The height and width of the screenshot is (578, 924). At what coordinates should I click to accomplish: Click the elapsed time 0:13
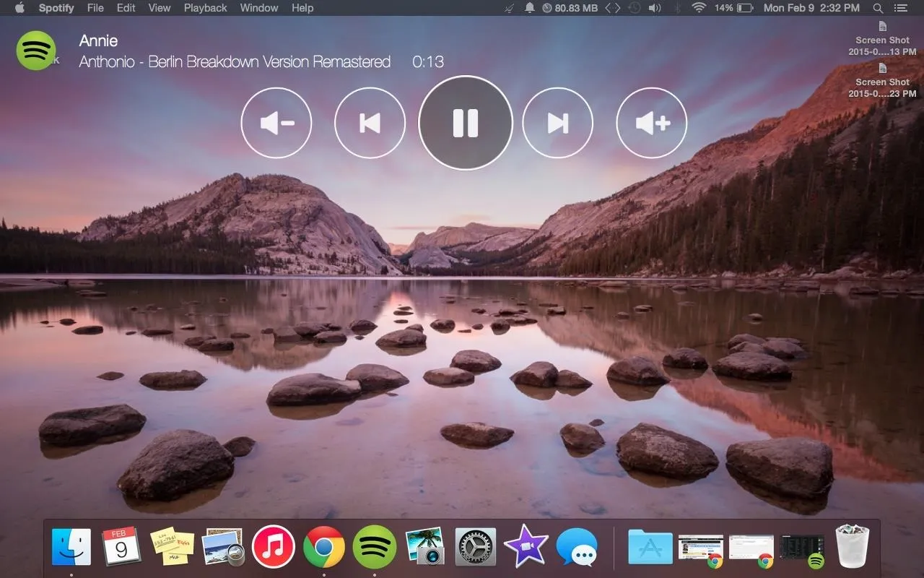pyautogui.click(x=428, y=62)
